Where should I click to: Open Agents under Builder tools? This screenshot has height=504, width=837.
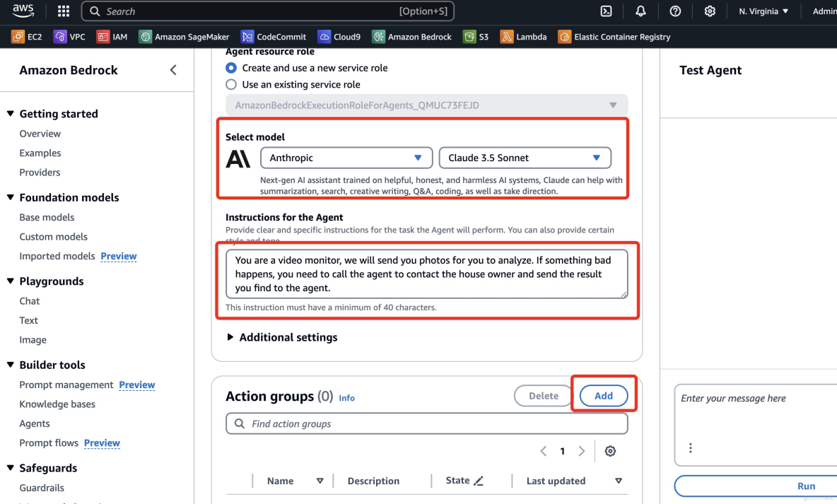click(x=34, y=423)
